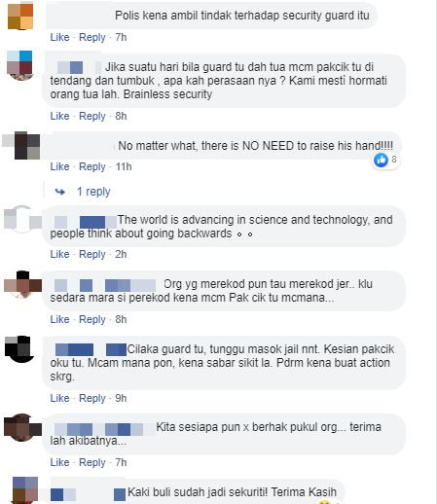Screen dimensions: 437x504
Task: Click the thumbs-up reaction icon showing 8 likes
Action: tap(381, 160)
